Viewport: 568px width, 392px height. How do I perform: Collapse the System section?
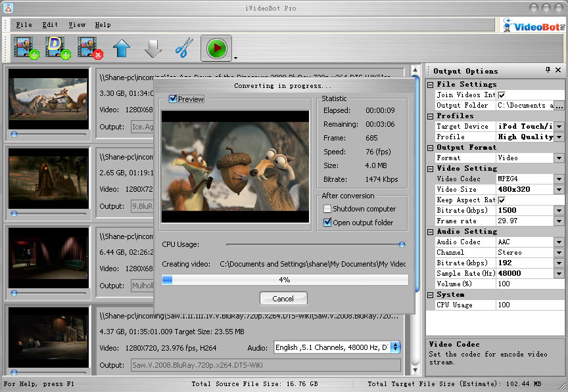point(430,295)
